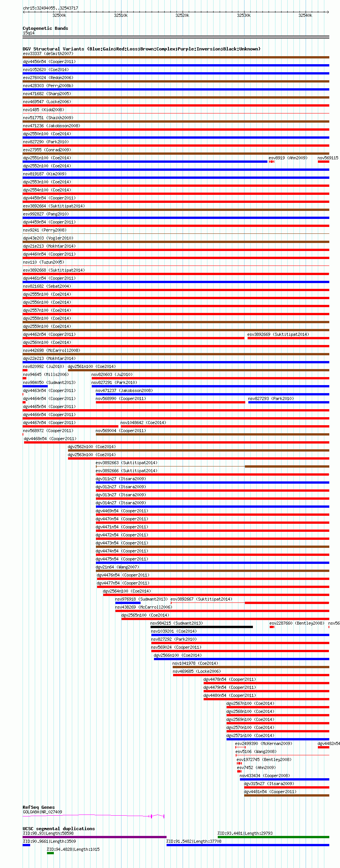
Task: Open the UCSC segmental duplications track title
Action: coord(59,829)
